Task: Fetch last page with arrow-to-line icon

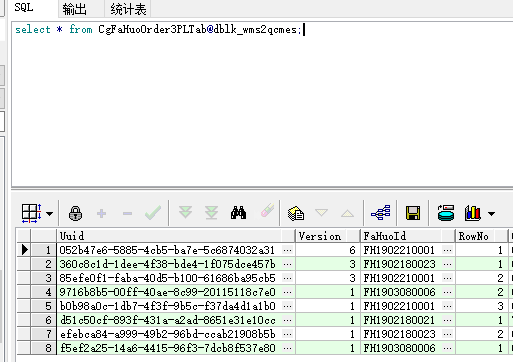Action: click(211, 213)
